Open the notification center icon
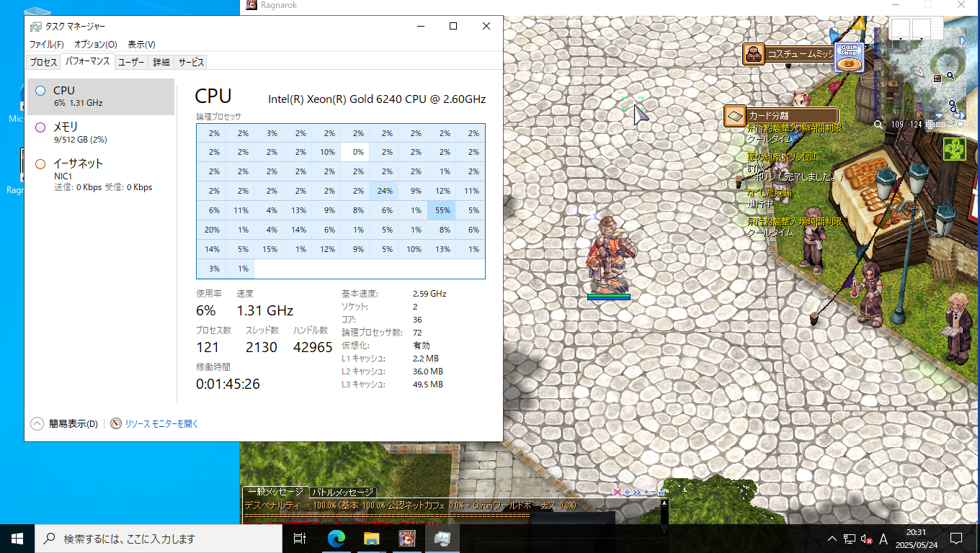The image size is (980, 553). [x=956, y=538]
